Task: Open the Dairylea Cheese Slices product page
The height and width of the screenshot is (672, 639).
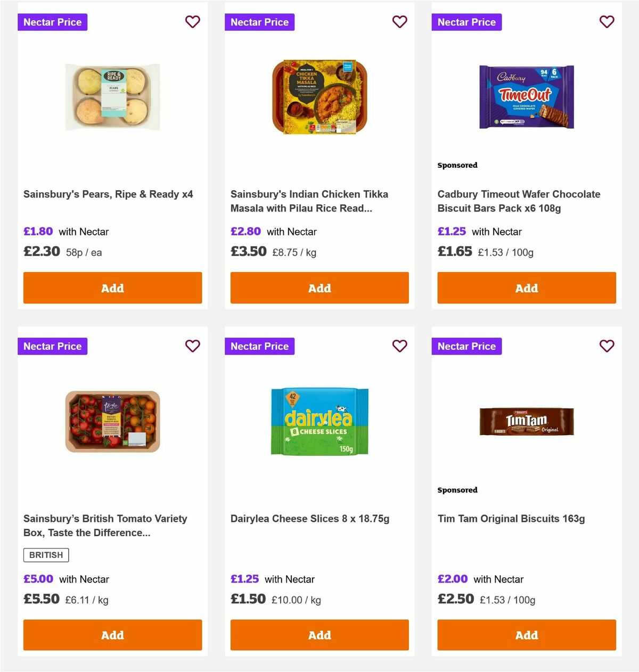Action: click(x=309, y=518)
